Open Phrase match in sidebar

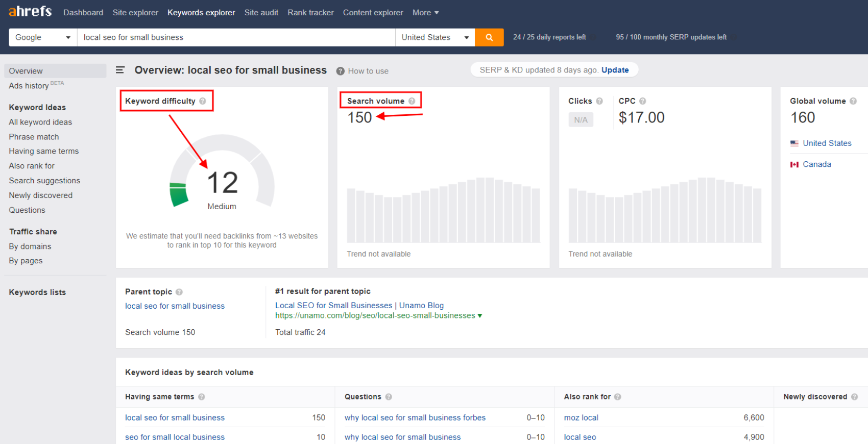click(x=34, y=137)
